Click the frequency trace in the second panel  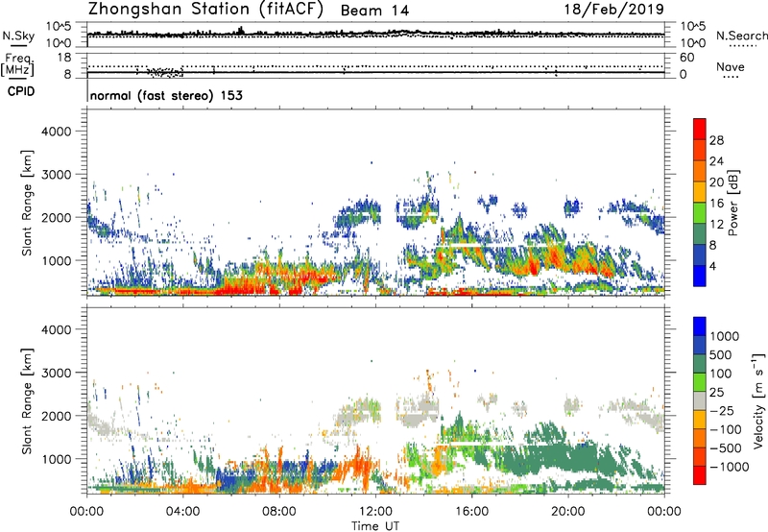[375, 72]
